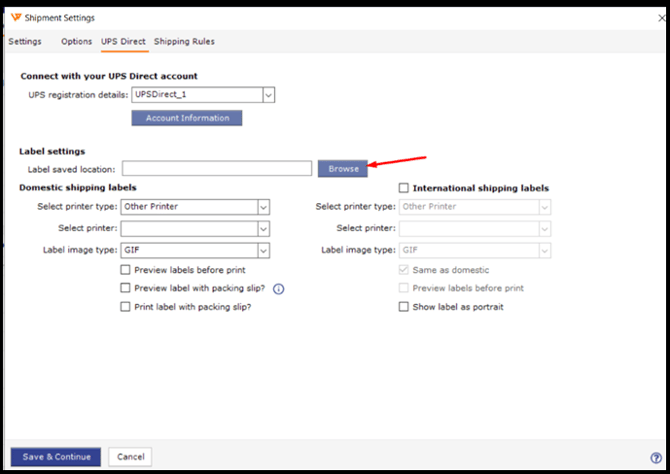Click the packing slip info icon
Viewport: 670px width, 474px height.
point(279,289)
